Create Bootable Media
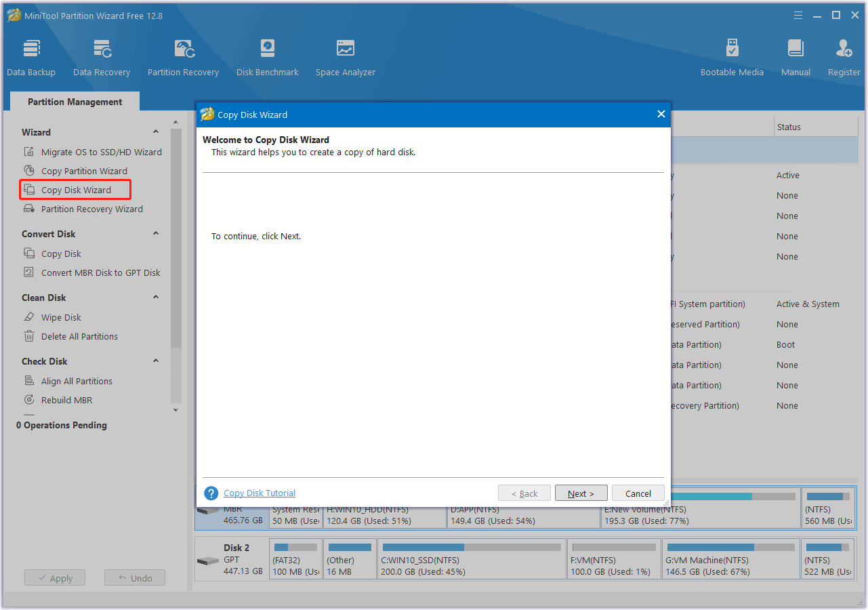Image resolution: width=868 pixels, height=610 pixels. pyautogui.click(x=732, y=58)
